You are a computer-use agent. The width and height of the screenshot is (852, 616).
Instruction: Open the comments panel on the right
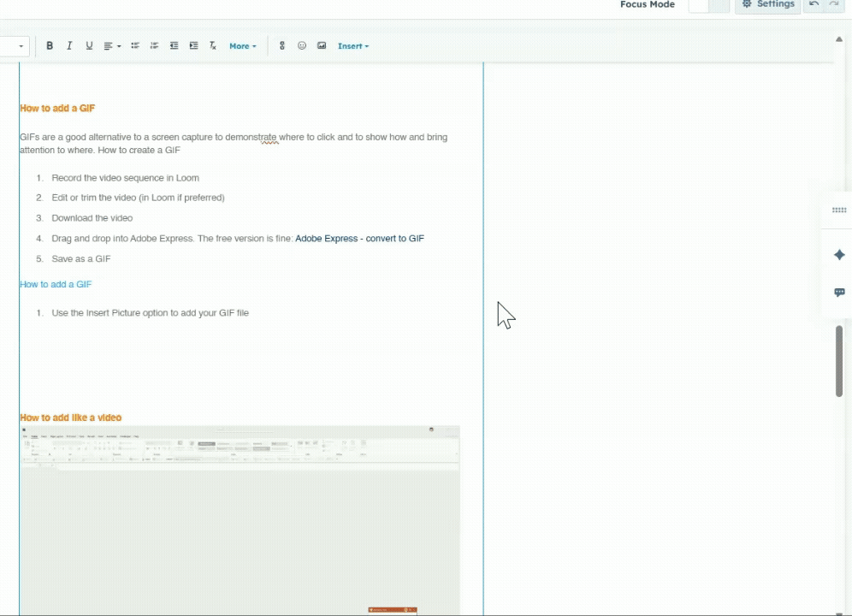click(839, 293)
